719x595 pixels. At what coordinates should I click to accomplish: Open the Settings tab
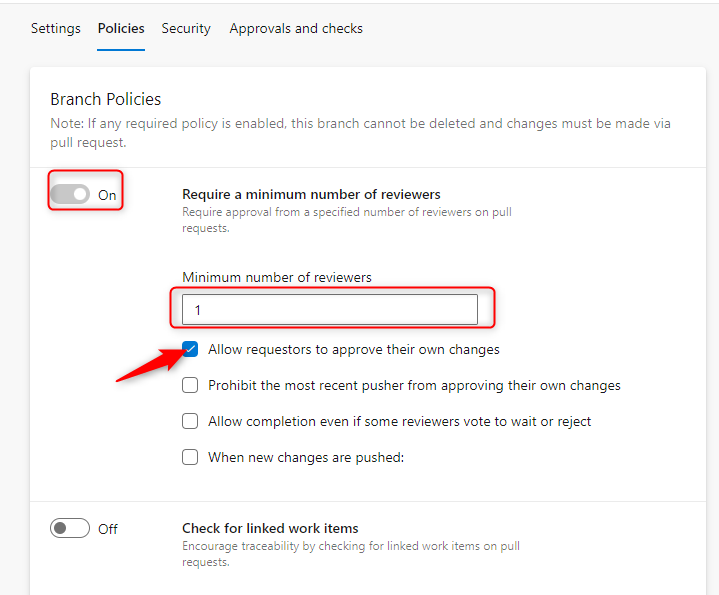(55, 28)
